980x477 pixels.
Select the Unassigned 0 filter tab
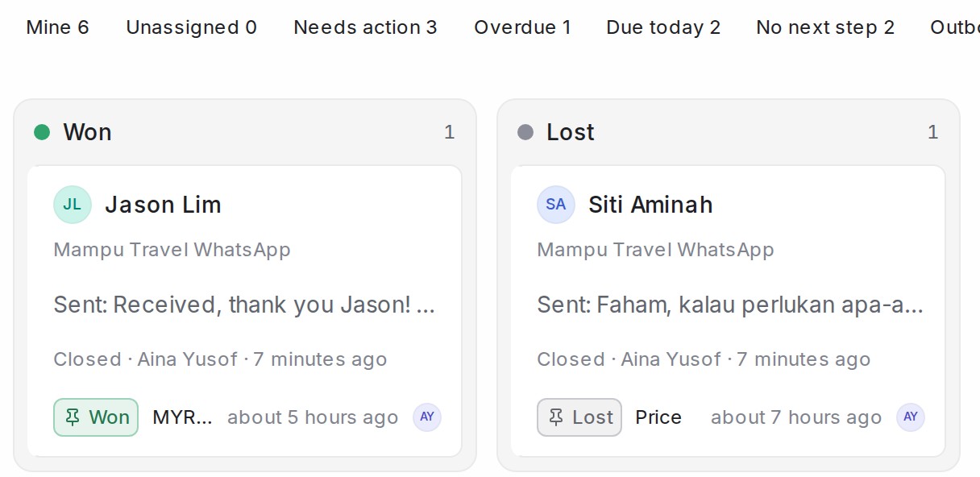coord(192,27)
